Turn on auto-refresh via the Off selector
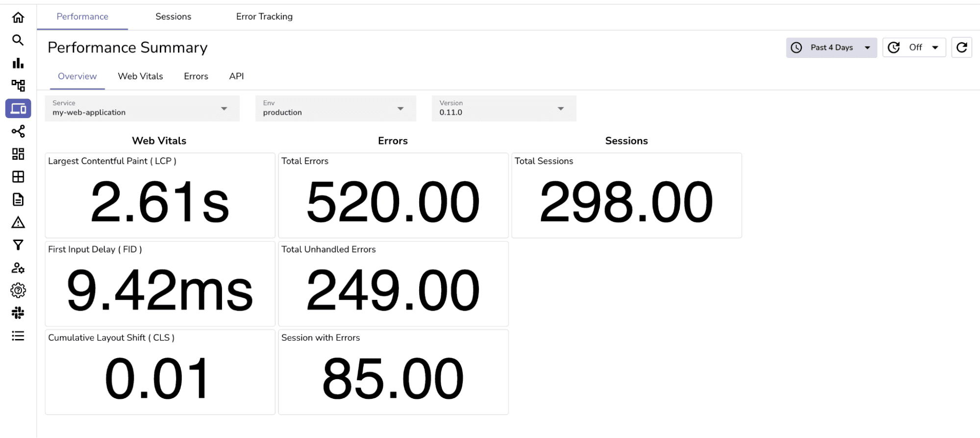This screenshot has width=980, height=438. tap(914, 47)
